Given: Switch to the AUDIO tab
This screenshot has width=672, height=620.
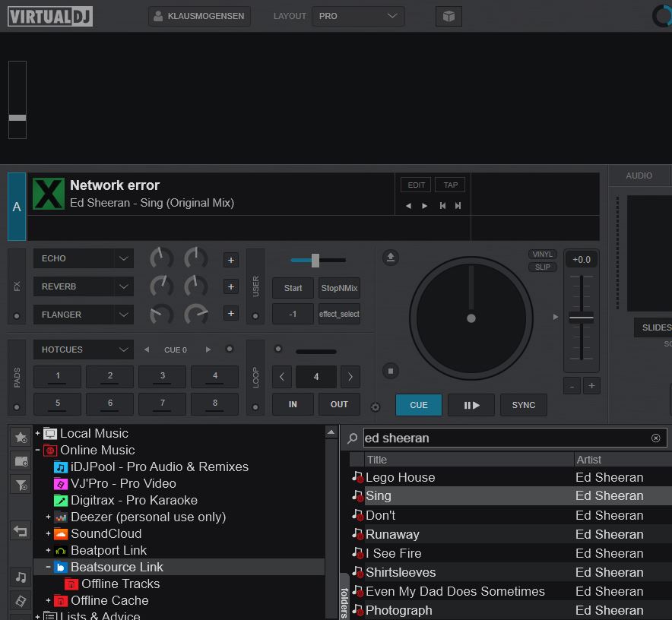Looking at the screenshot, I should coord(639,176).
